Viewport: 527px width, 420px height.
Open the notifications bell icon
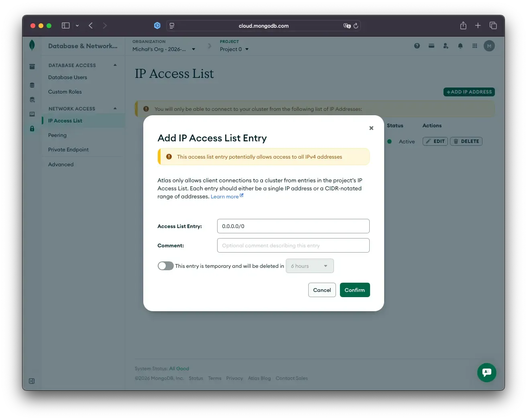pos(460,46)
